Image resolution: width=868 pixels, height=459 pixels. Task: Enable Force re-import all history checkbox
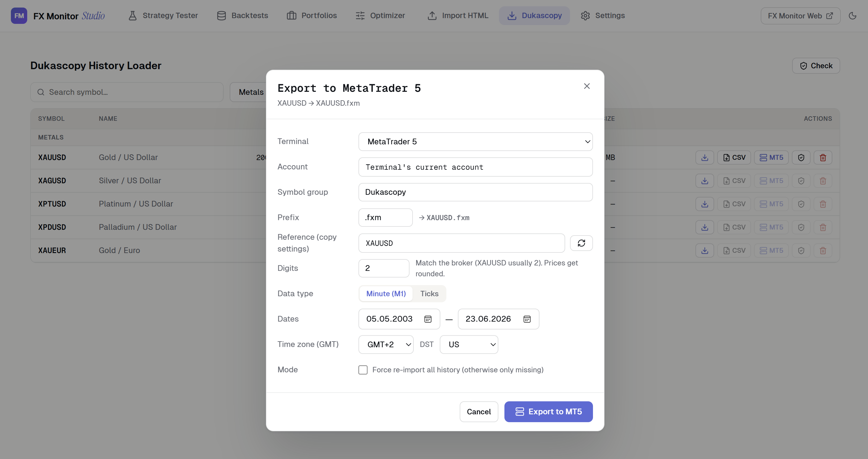[x=363, y=370]
